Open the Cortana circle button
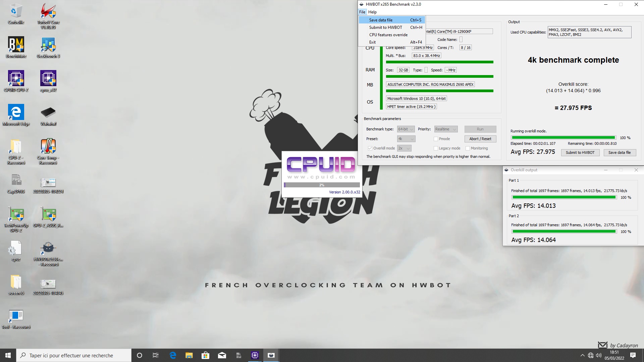This screenshot has width=644, height=362. point(140,355)
